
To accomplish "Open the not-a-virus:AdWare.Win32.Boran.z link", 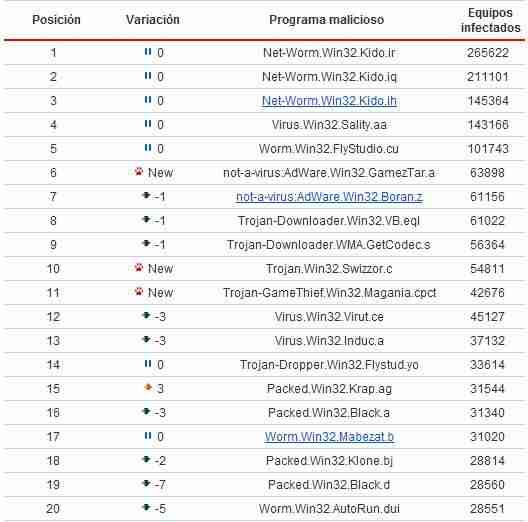I will [x=329, y=197].
